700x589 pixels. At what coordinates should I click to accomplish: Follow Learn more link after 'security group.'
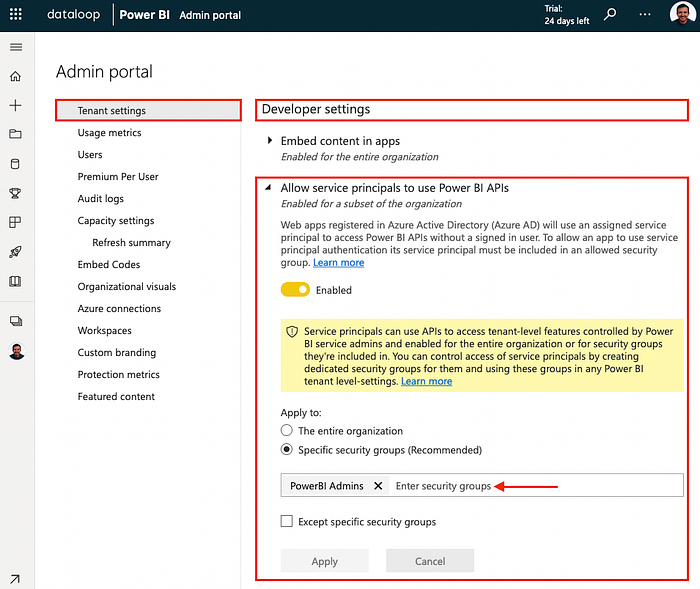pyautogui.click(x=338, y=263)
